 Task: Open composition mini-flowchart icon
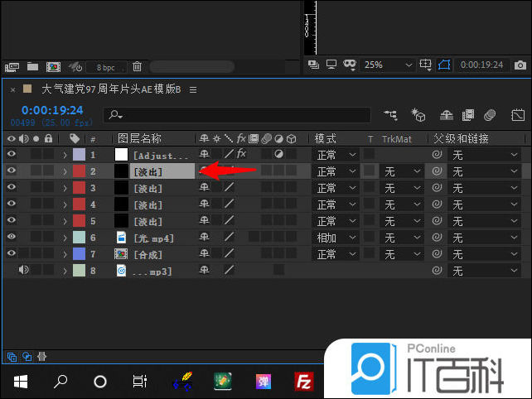(x=390, y=115)
